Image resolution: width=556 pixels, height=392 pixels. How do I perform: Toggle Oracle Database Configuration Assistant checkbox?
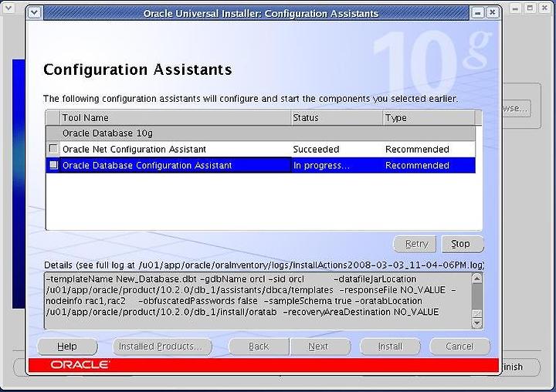(53, 165)
